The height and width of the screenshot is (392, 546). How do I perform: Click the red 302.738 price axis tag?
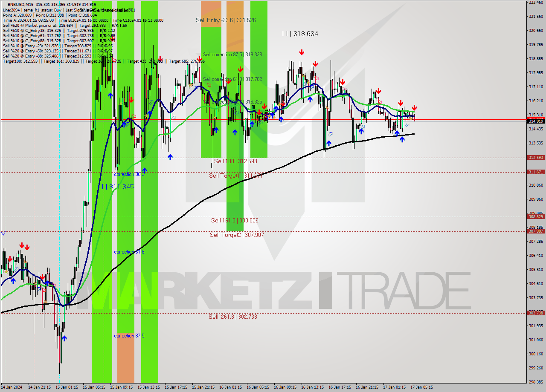click(x=536, y=313)
